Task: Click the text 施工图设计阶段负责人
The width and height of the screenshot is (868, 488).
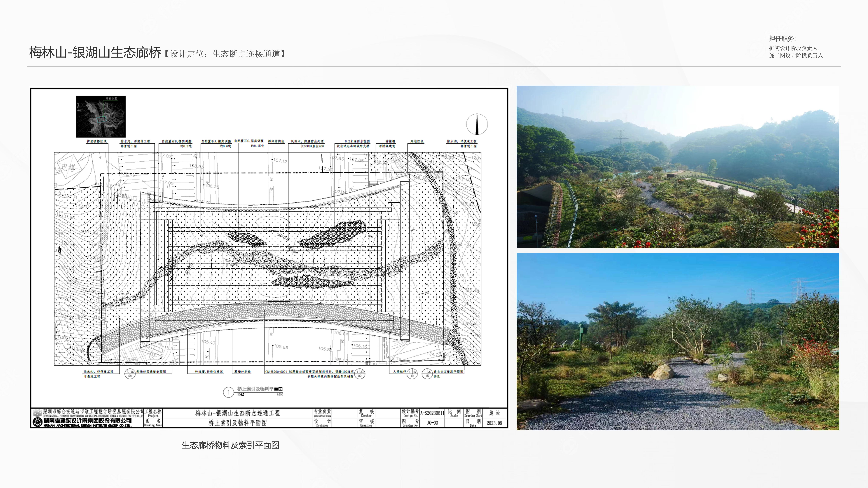Action: click(x=796, y=55)
